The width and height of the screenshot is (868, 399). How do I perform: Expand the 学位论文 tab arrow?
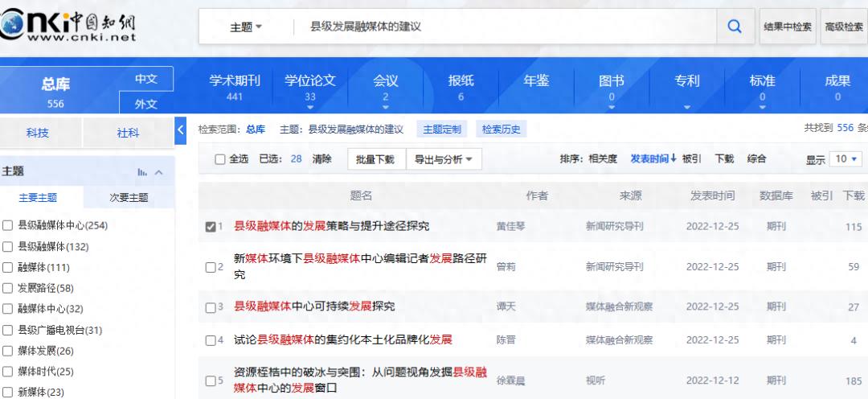pyautogui.click(x=310, y=107)
